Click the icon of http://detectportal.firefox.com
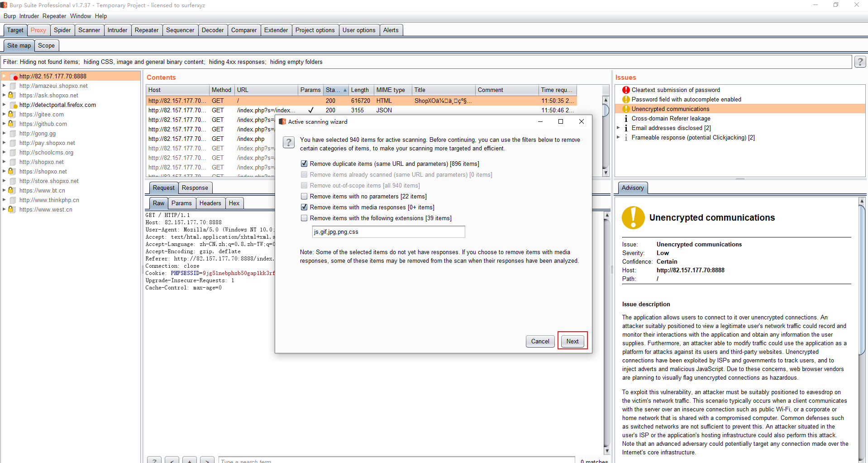Viewport: 868px width, 463px height. tap(13, 105)
